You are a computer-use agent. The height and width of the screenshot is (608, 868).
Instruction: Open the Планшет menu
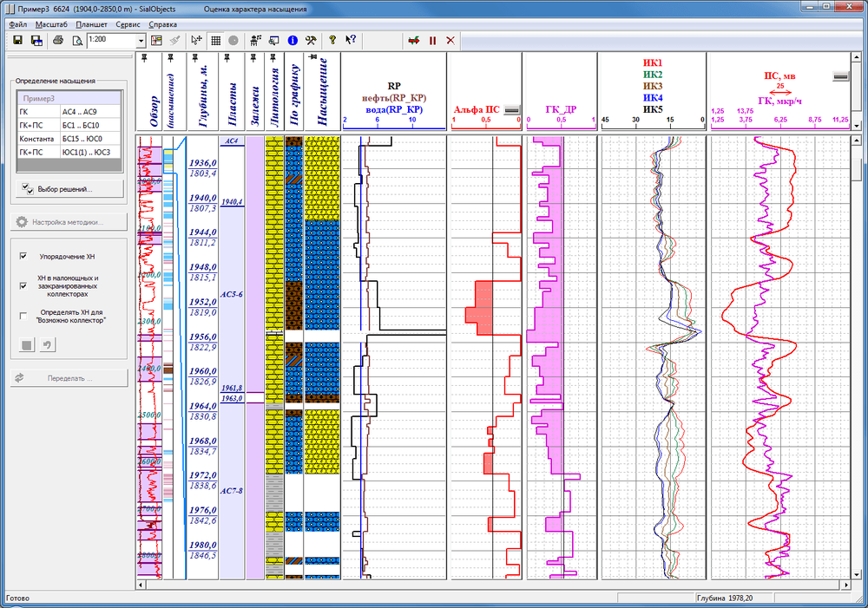point(91,24)
